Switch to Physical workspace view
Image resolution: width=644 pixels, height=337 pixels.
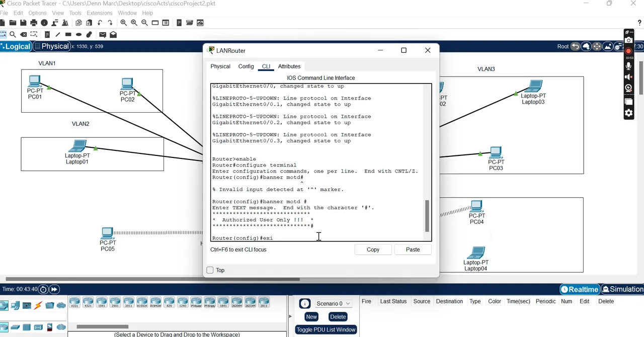51,46
